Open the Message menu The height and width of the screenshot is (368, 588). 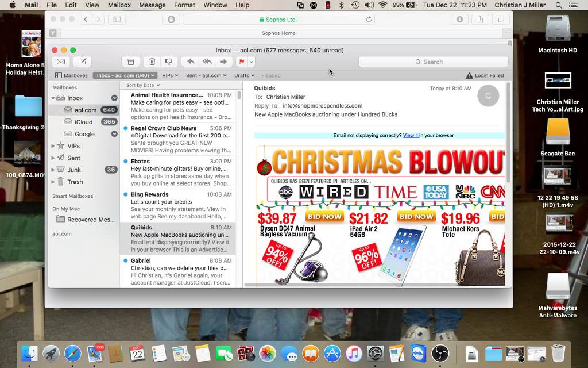[x=152, y=5]
